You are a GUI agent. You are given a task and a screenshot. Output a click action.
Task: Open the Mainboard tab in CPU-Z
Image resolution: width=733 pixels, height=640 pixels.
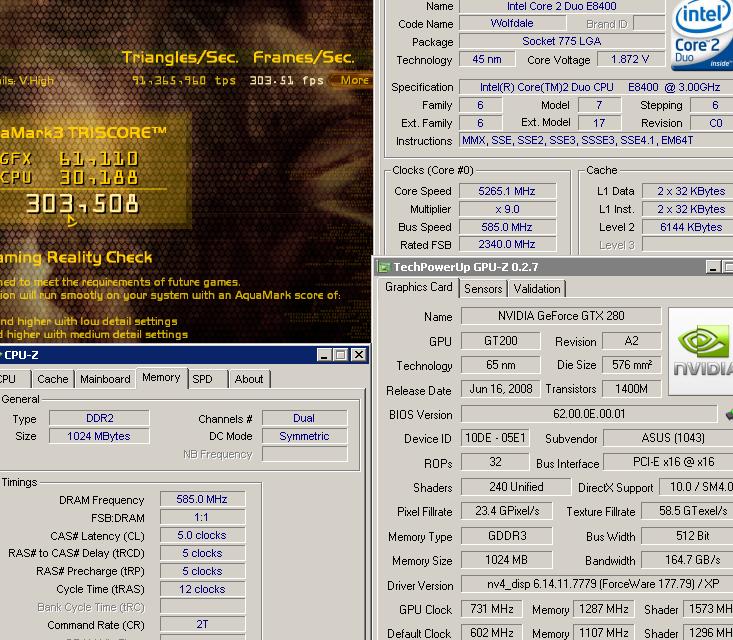[105, 379]
